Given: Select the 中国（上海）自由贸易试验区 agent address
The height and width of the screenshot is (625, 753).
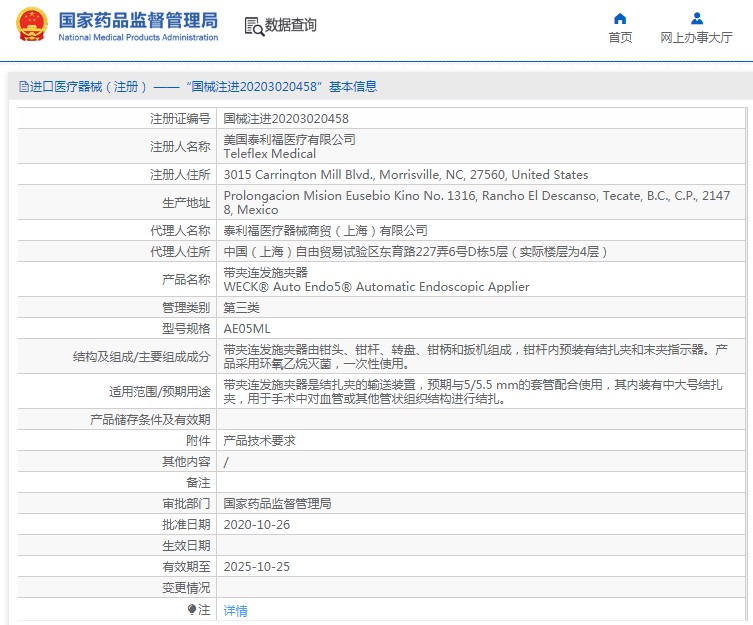Looking at the screenshot, I should pos(415,252).
